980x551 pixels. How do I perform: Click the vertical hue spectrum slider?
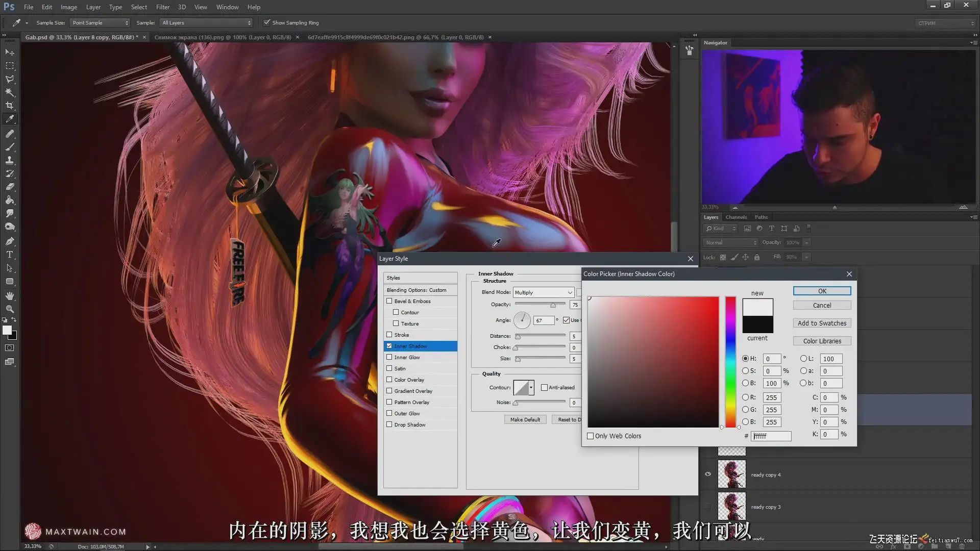point(731,362)
